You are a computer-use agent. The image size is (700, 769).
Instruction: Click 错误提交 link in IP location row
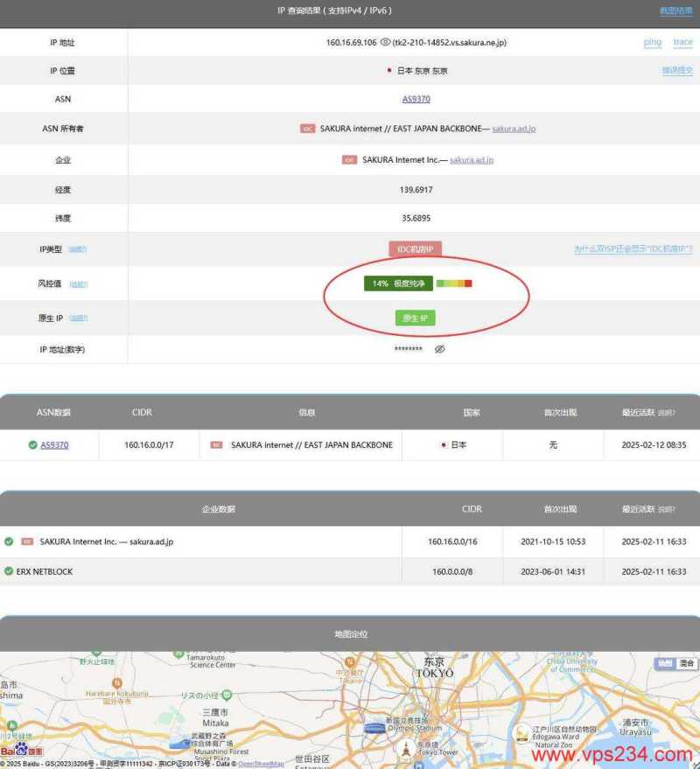(677, 70)
